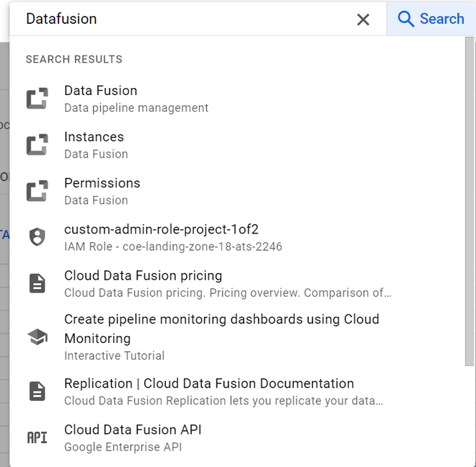Click the API icon for Cloud Data Fusion
Image resolution: width=476 pixels, height=467 pixels.
tap(37, 437)
